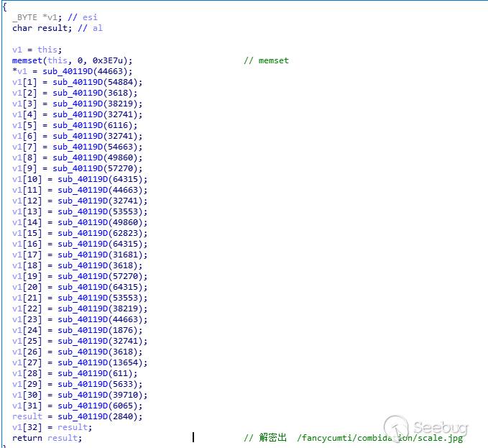Click the green '// memset' comment
The image size is (488, 448).
tap(267, 60)
